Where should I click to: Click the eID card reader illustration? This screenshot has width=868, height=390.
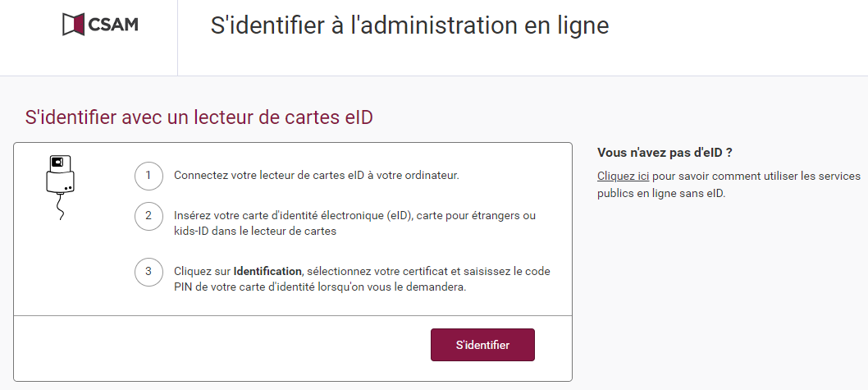pyautogui.click(x=60, y=187)
